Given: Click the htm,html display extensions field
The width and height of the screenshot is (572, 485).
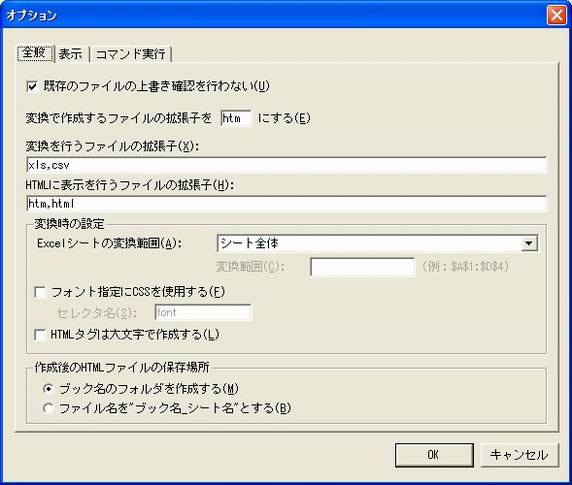Looking at the screenshot, I should click(x=286, y=203).
